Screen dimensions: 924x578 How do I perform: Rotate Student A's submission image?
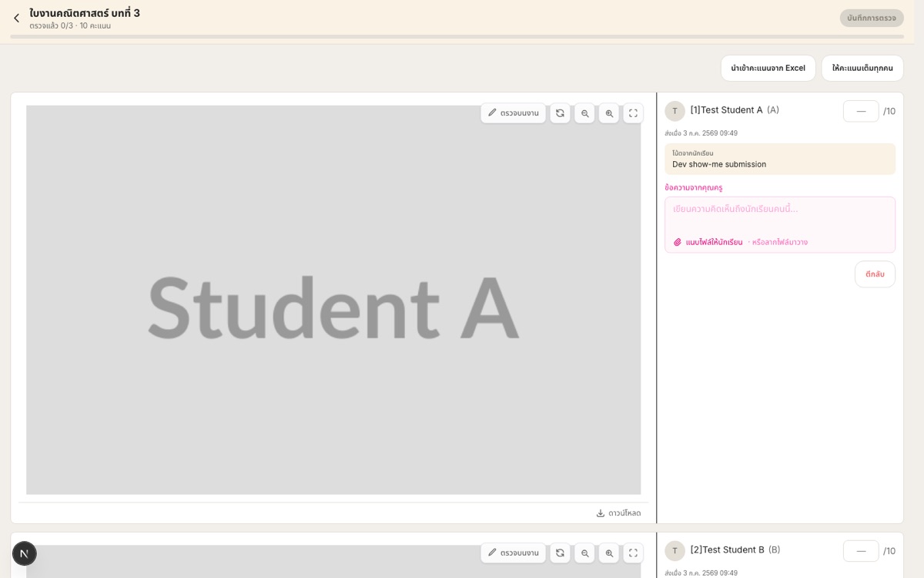pos(560,113)
